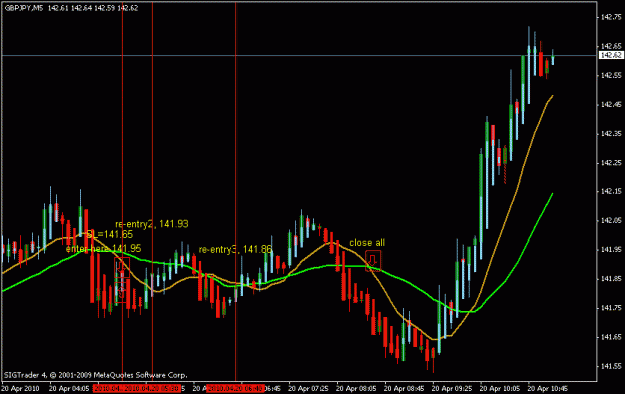Screen dimensions: 625x394
Task: Click the "20 Apr 09:25" time axis label
Action: tap(452, 388)
